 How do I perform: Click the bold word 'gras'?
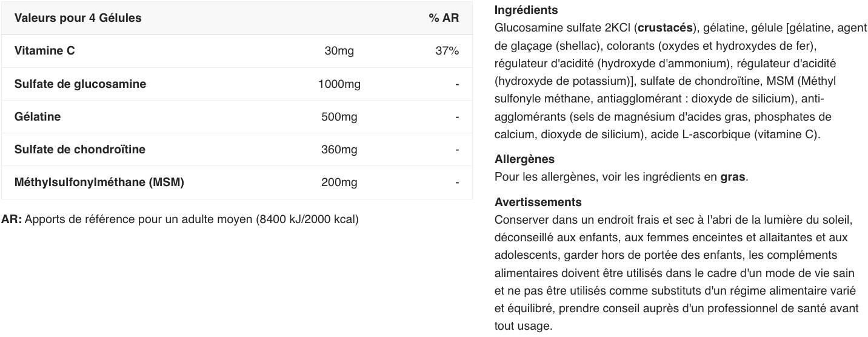point(733,178)
